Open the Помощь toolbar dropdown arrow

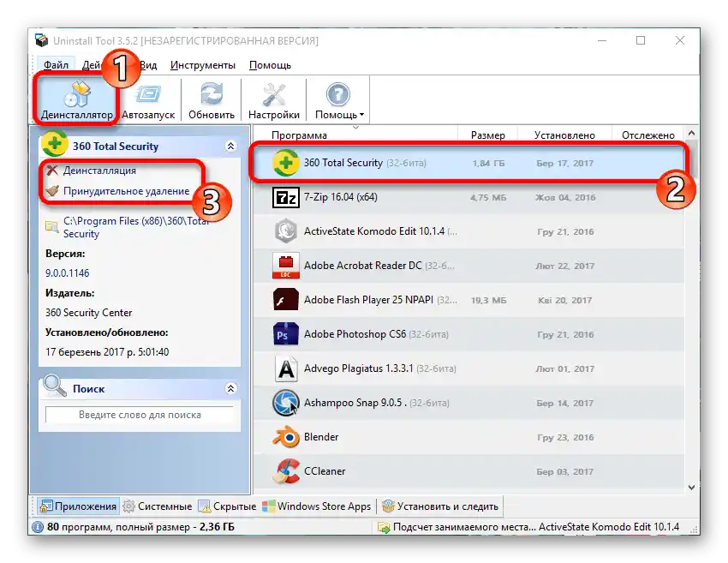[x=361, y=115]
